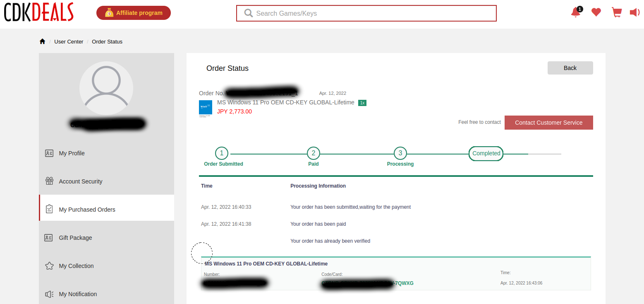Click the Back button

click(570, 68)
